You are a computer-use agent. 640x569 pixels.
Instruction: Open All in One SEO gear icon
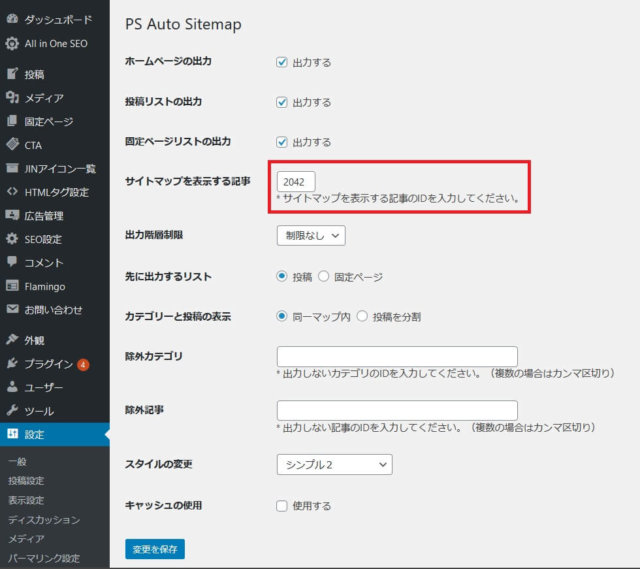click(x=12, y=43)
